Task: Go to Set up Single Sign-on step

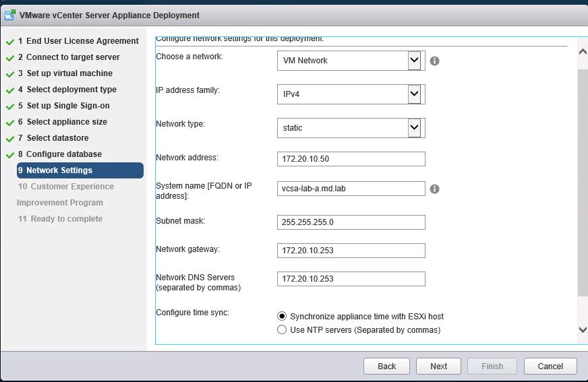Action: 67,106
